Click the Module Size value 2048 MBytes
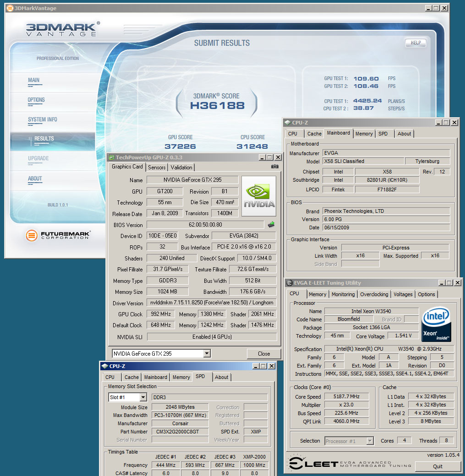Screen dimensions: 465x476 point(180,407)
